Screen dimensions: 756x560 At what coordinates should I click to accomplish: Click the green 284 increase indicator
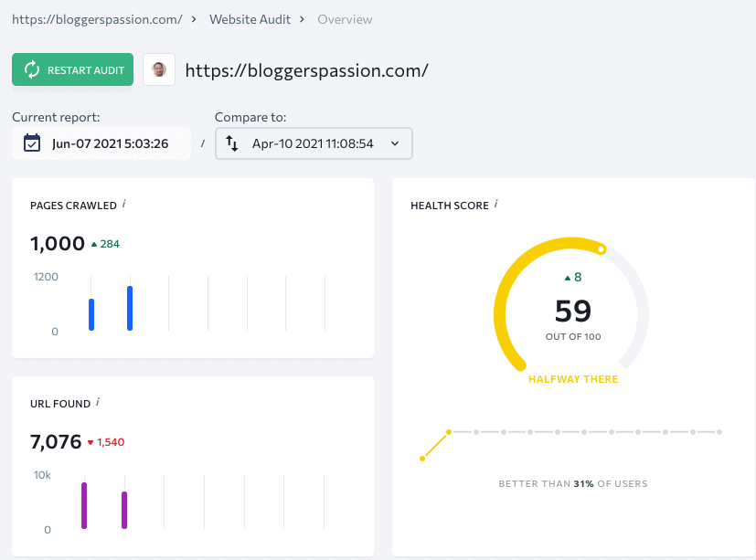click(x=105, y=244)
